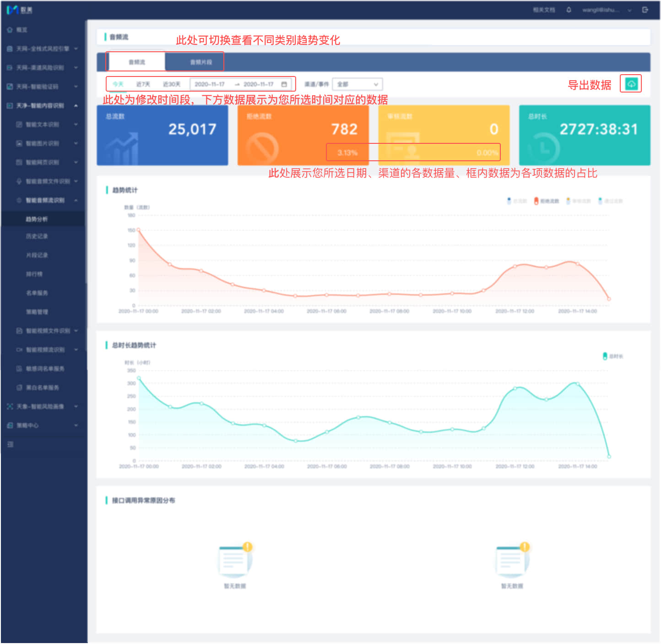The width and height of the screenshot is (661, 644).
Task: Click the 总时长 card showing 2727:38:31
Action: [x=585, y=135]
